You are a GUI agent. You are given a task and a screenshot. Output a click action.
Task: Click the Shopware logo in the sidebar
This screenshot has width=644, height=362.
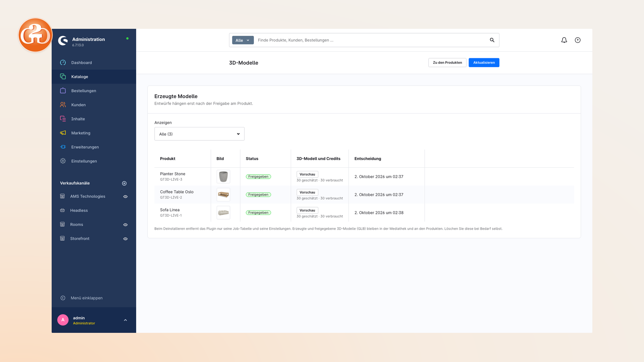coord(63,41)
